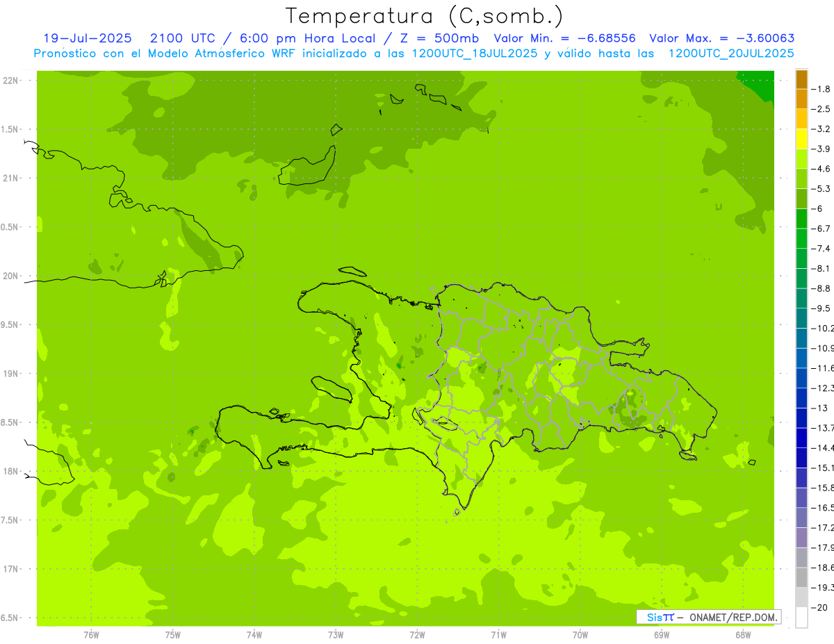
Task: Click the "SisTT - ONAMET/REP.DOM." credit label
Action: [708, 617]
